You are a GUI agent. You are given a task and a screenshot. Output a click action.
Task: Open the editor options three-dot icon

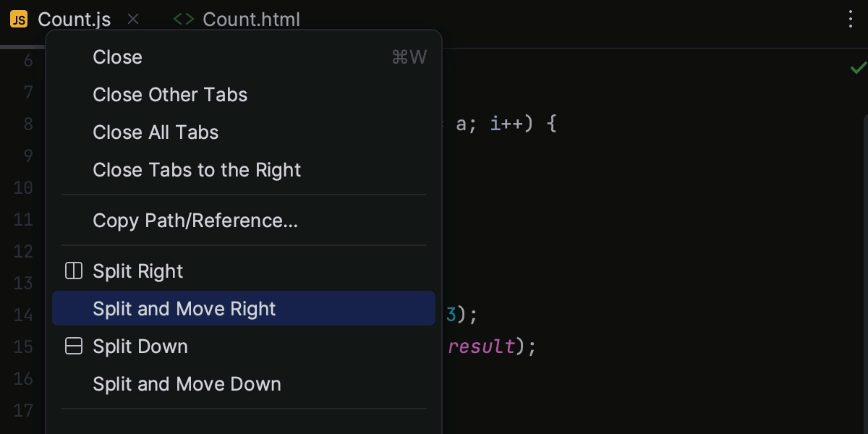pos(850,20)
